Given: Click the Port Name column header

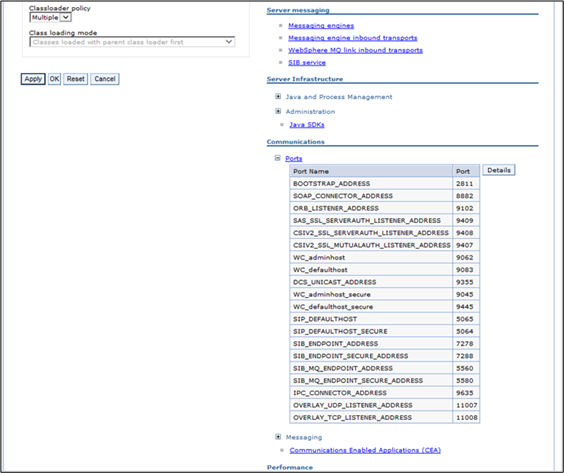Looking at the screenshot, I should [x=371, y=171].
